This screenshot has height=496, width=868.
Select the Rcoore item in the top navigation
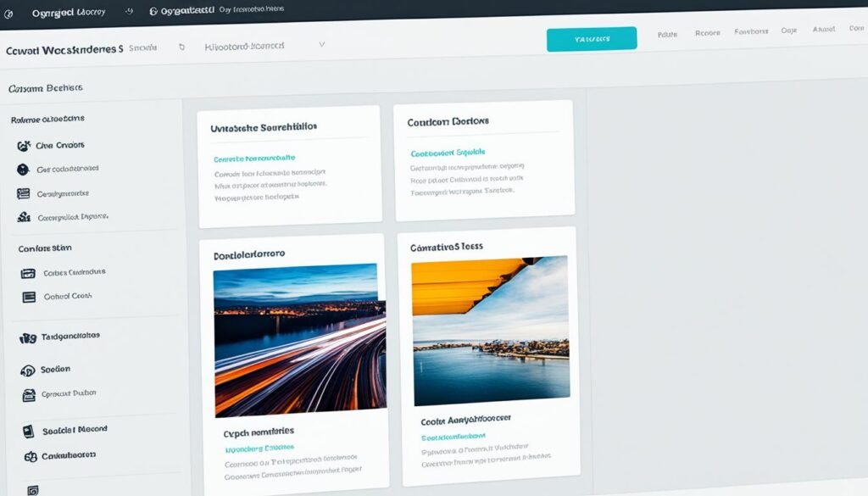707,33
